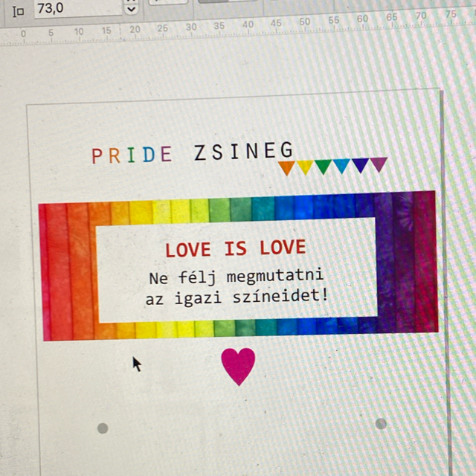
Task: Click the 73,0 value field
Action: point(74,9)
